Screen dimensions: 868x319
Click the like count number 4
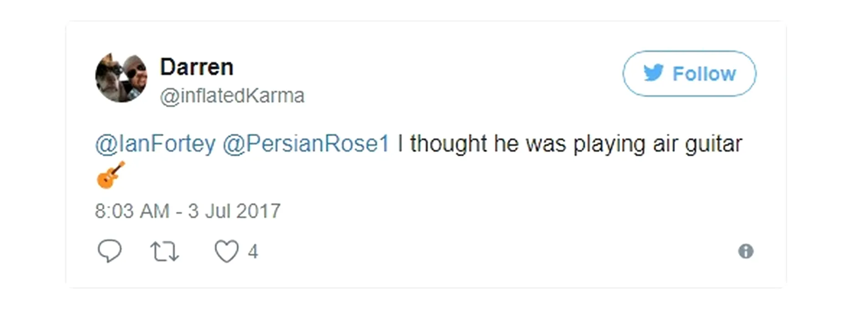coord(253,252)
